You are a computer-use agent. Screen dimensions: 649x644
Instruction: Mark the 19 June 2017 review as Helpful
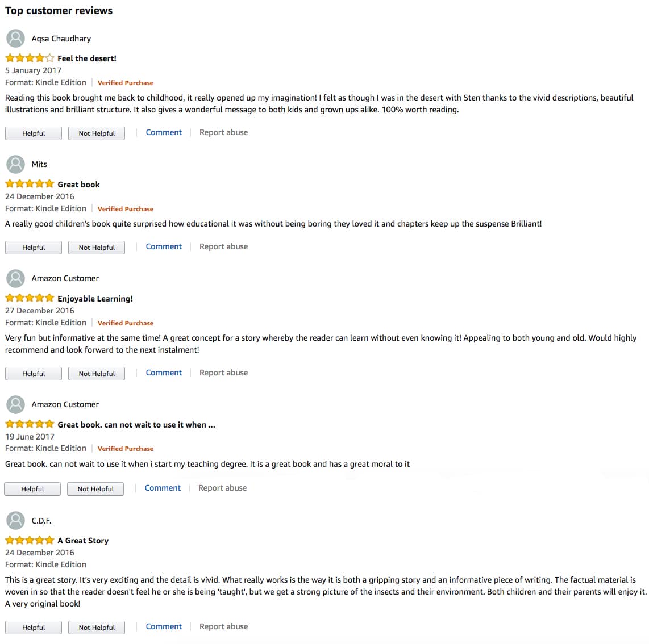pyautogui.click(x=32, y=489)
